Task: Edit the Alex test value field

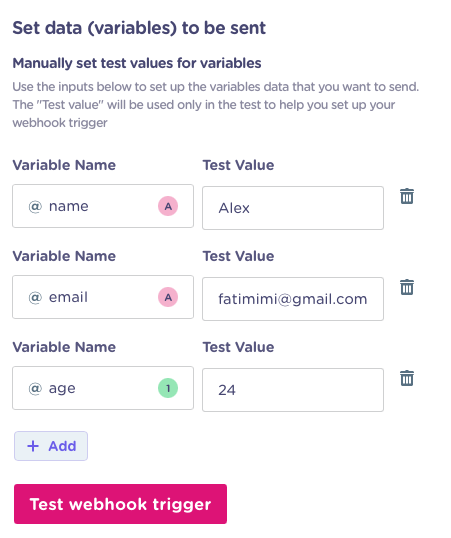Action: pos(293,208)
